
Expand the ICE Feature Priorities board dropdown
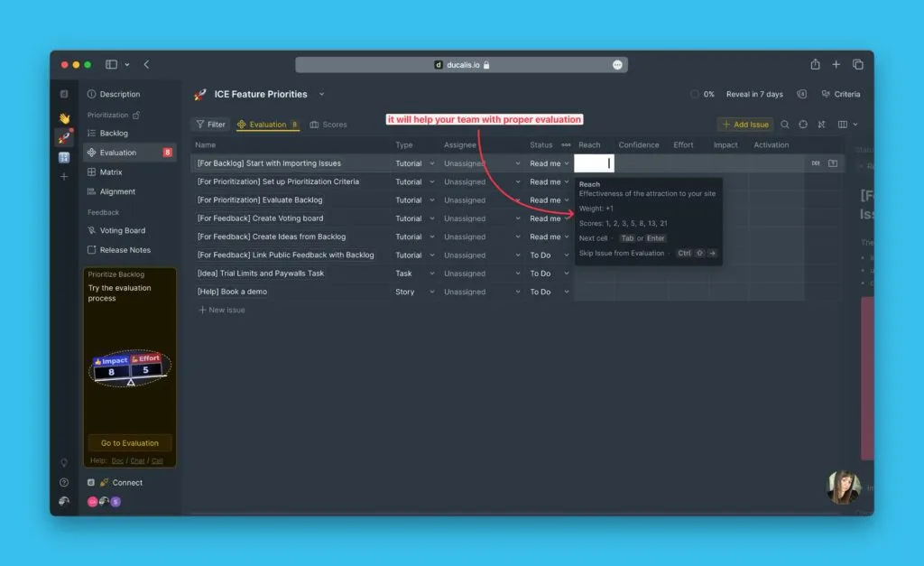pyautogui.click(x=321, y=94)
